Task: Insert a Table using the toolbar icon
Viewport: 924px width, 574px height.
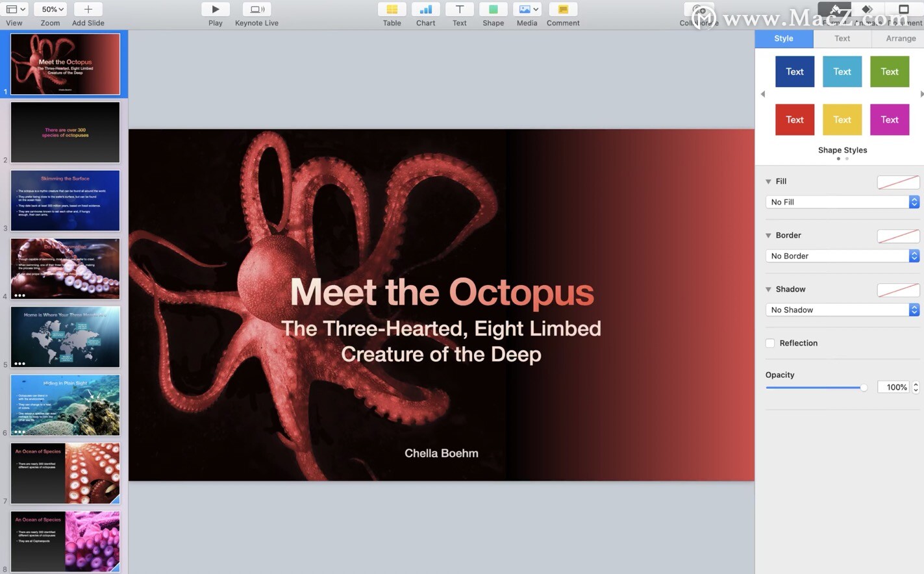Action: pos(392,10)
